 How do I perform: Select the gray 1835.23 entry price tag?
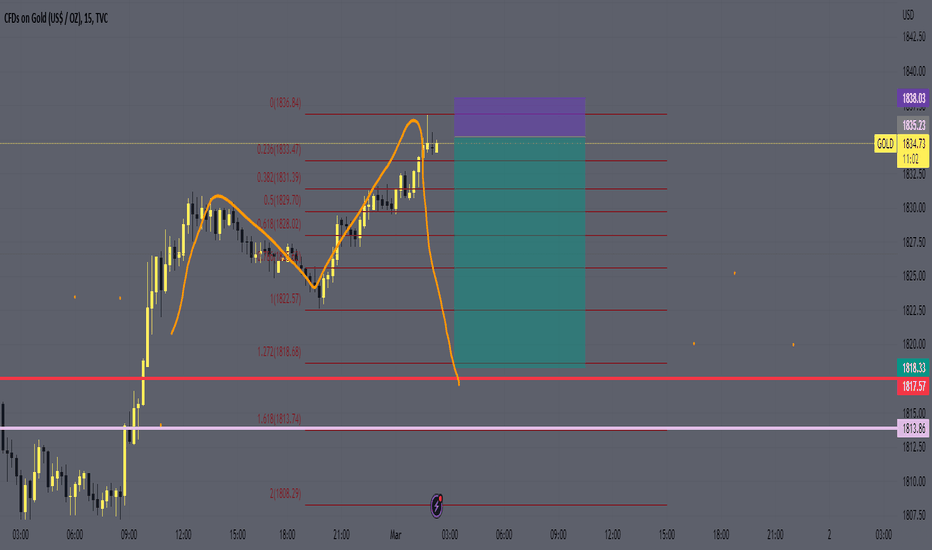[x=914, y=125]
